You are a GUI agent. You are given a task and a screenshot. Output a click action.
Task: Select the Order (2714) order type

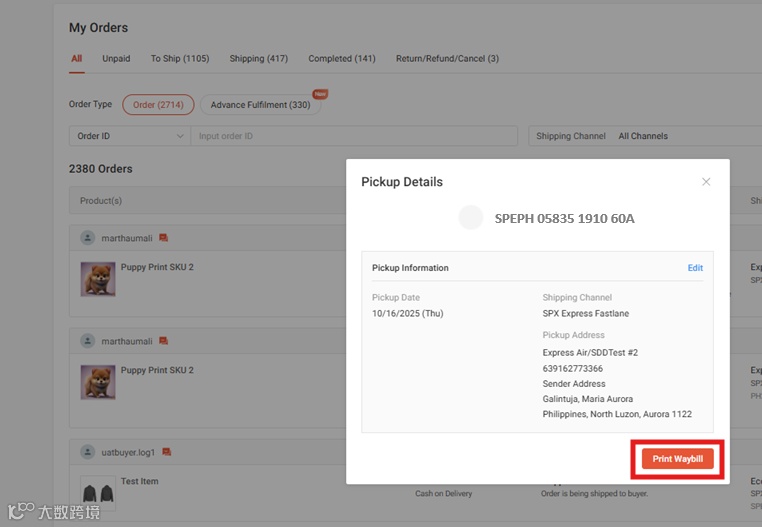tap(158, 105)
